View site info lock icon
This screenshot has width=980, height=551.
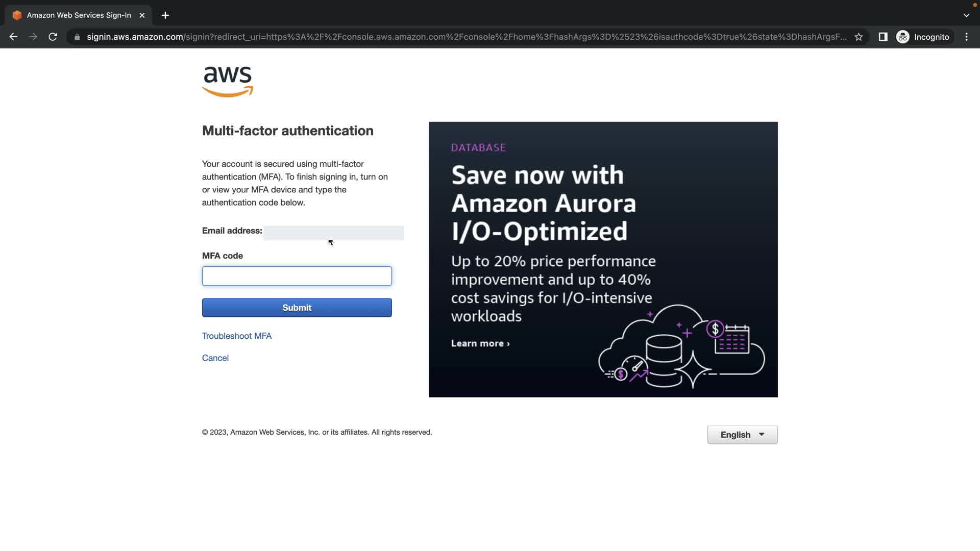pyautogui.click(x=77, y=37)
